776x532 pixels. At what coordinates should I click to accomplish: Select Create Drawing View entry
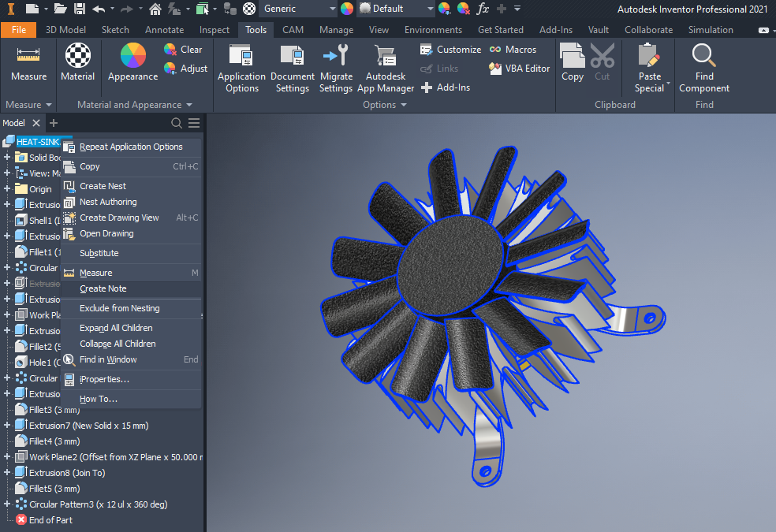(131, 218)
